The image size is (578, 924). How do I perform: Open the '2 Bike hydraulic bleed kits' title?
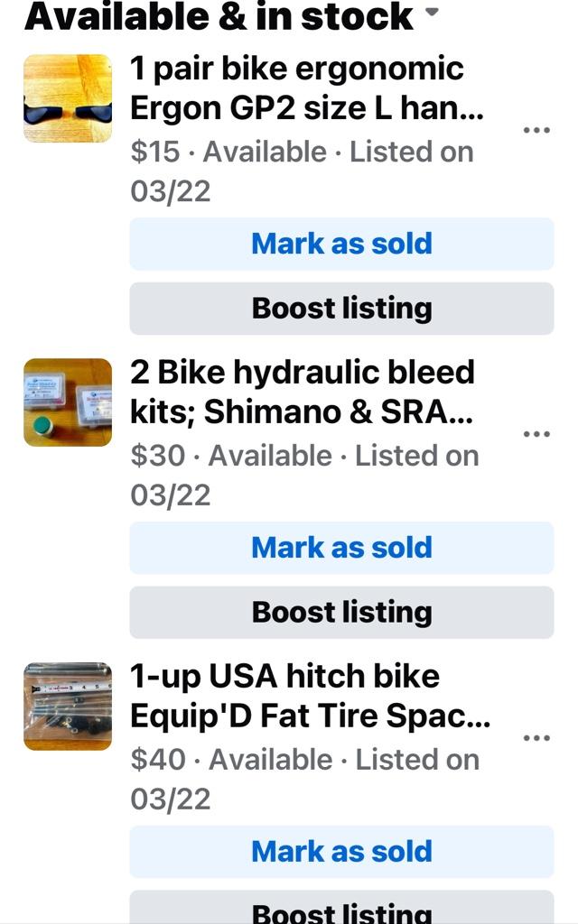303,393
